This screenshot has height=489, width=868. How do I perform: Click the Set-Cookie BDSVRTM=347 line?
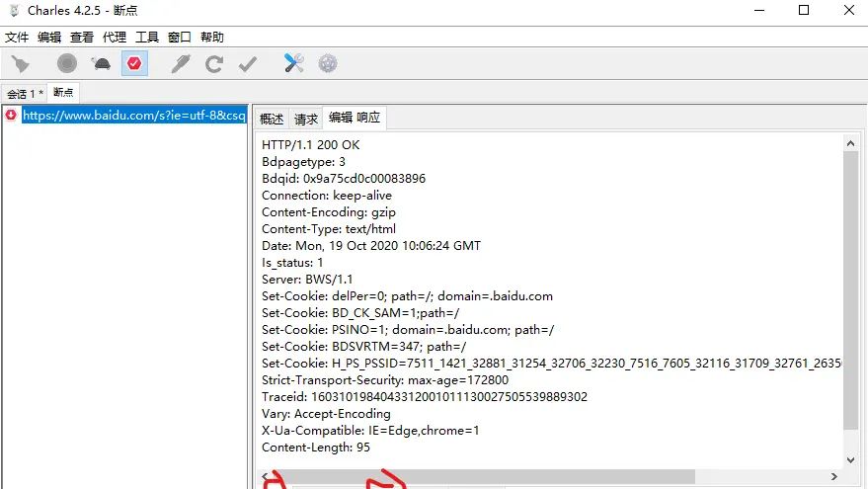pyautogui.click(x=363, y=346)
